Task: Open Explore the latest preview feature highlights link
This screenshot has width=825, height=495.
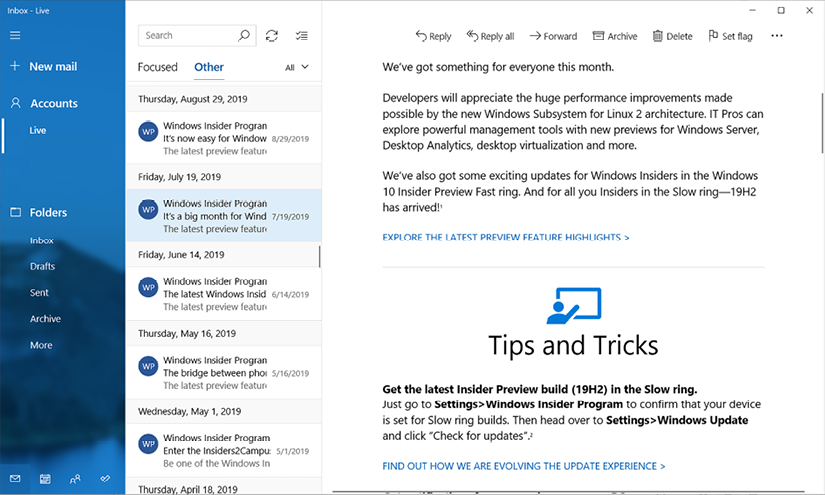Action: coord(506,237)
